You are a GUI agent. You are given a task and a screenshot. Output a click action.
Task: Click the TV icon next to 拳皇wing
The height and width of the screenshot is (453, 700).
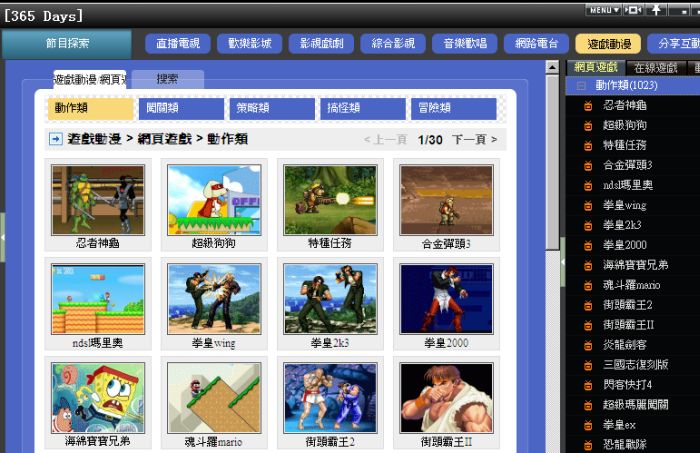point(588,206)
